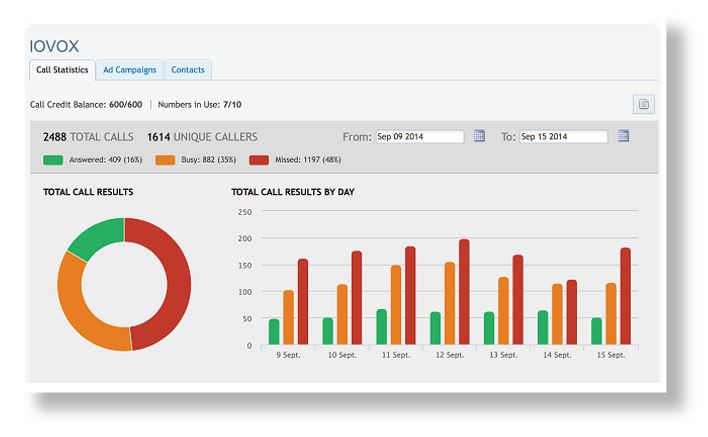Click the red Missed bar for 12 Sept.
This screenshot has width=708, height=437.
(464, 292)
